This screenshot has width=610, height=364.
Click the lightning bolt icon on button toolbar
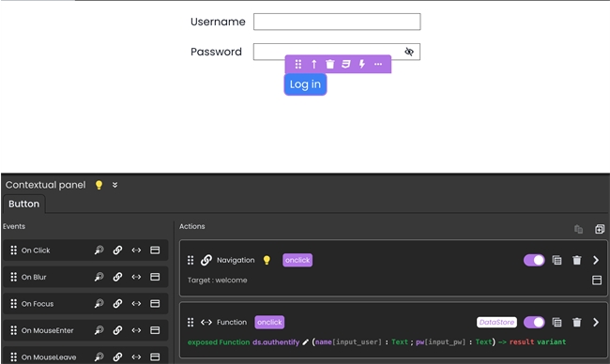362,64
